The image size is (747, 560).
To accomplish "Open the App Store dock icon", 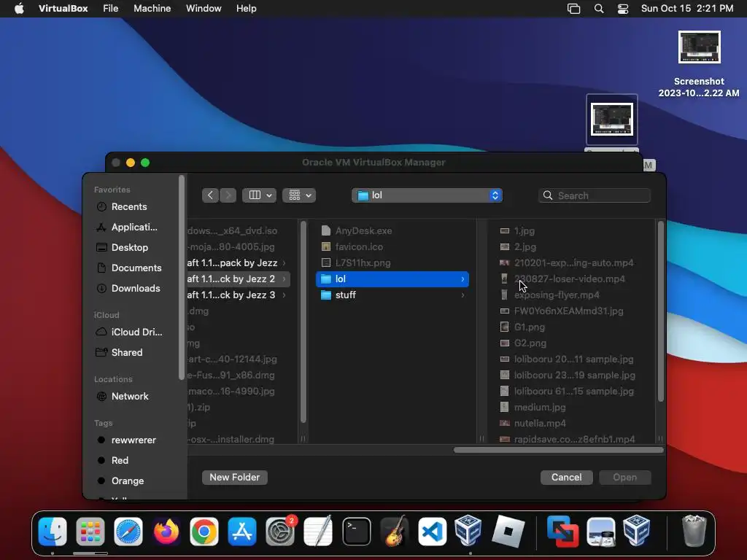I will (x=242, y=532).
